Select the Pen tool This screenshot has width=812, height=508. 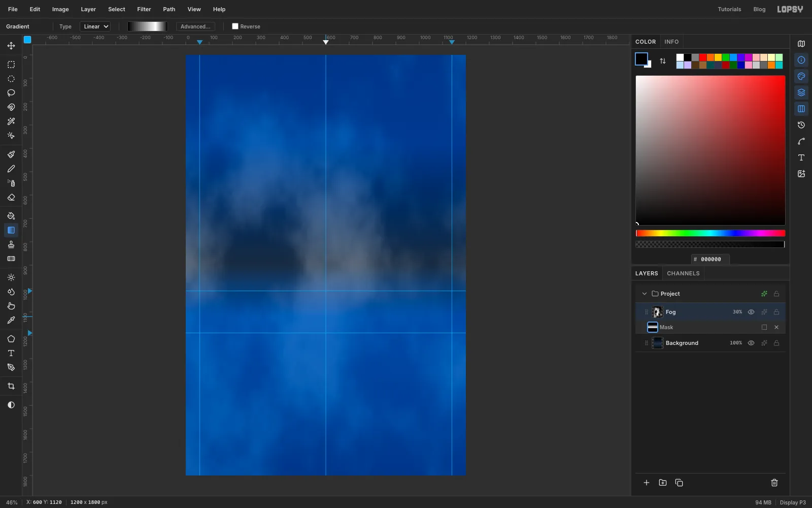pos(11,367)
